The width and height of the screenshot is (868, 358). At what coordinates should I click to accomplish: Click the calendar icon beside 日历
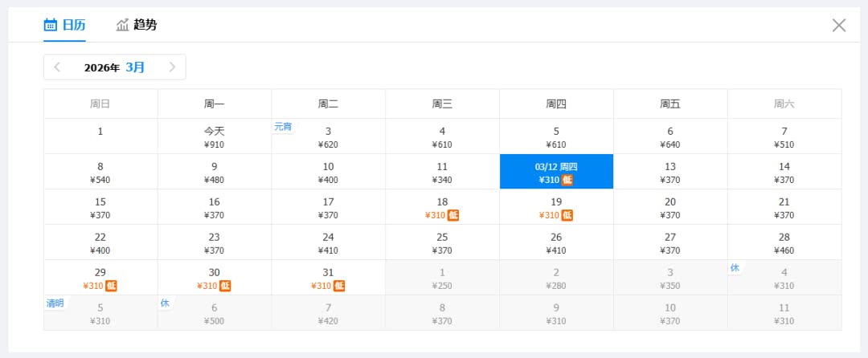[x=51, y=25]
